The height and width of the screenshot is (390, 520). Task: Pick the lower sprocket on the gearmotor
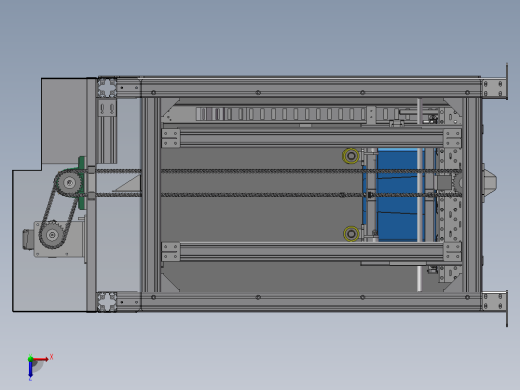pyautogui.click(x=52, y=235)
